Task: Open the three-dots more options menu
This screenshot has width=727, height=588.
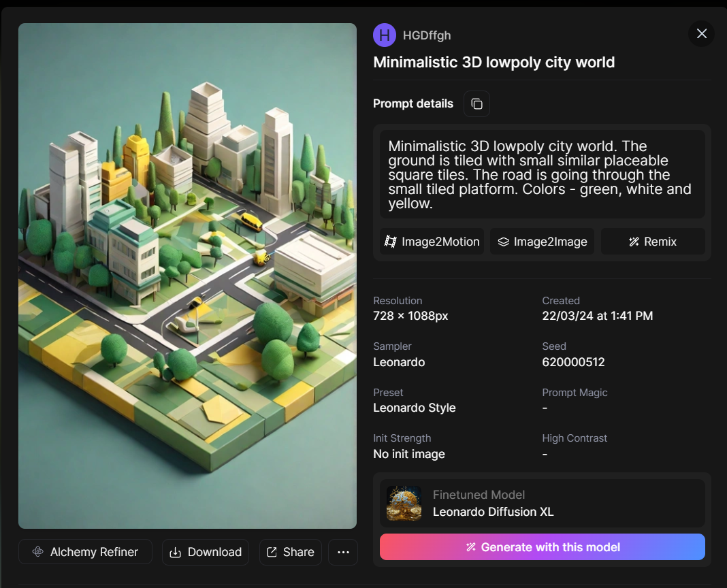Action: [343, 552]
